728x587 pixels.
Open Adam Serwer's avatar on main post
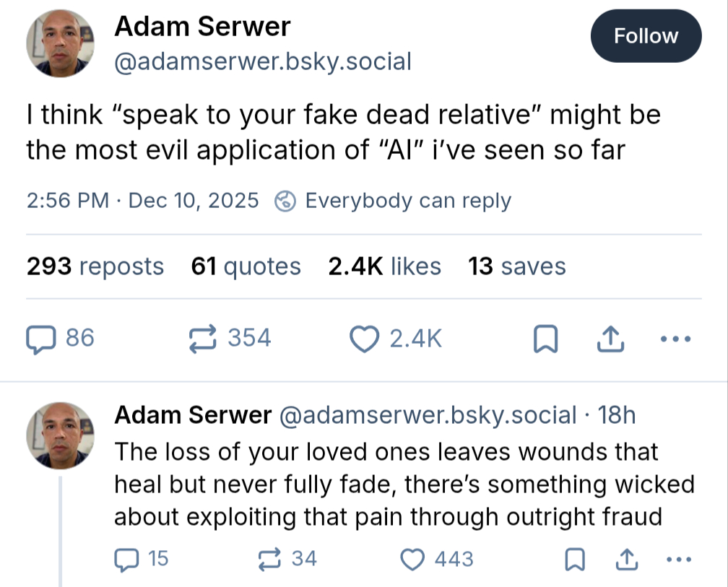coord(61,44)
